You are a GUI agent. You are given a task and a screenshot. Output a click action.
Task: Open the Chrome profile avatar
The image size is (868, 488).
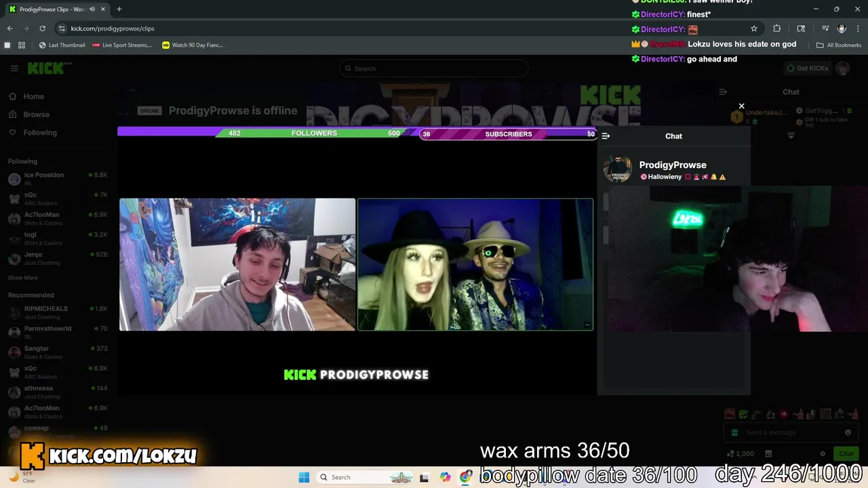(842, 28)
